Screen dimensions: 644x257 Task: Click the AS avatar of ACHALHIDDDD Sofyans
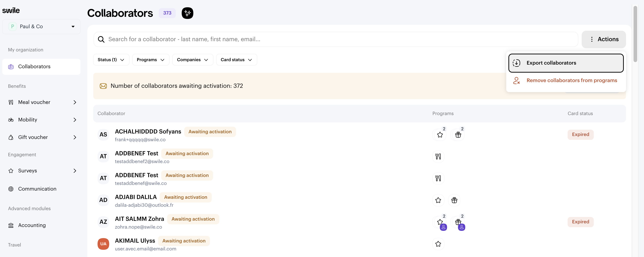[103, 134]
